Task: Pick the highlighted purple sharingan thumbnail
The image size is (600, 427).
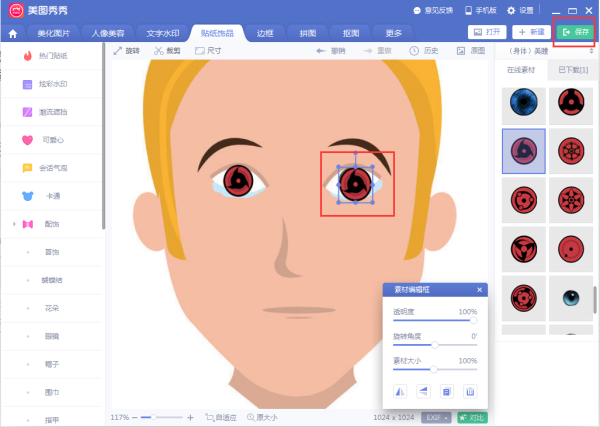Action: 524,151
